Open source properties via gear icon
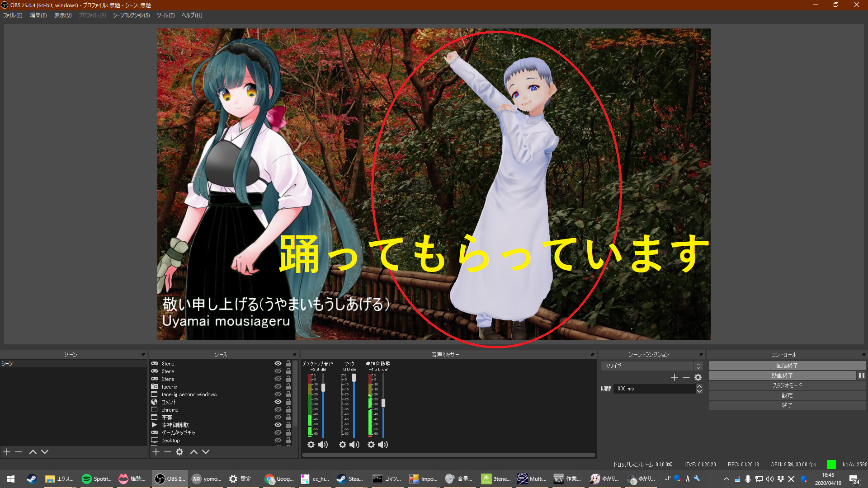The height and width of the screenshot is (488, 868). [x=180, y=452]
